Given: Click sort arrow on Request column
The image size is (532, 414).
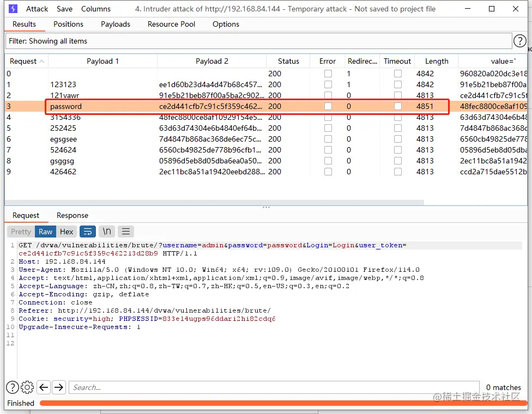Looking at the screenshot, I should tap(42, 62).
